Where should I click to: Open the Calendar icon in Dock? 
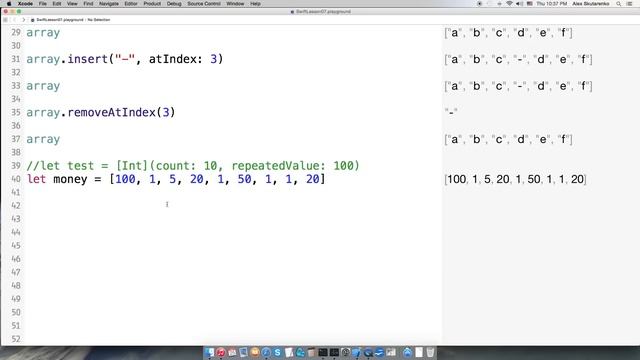[232, 352]
